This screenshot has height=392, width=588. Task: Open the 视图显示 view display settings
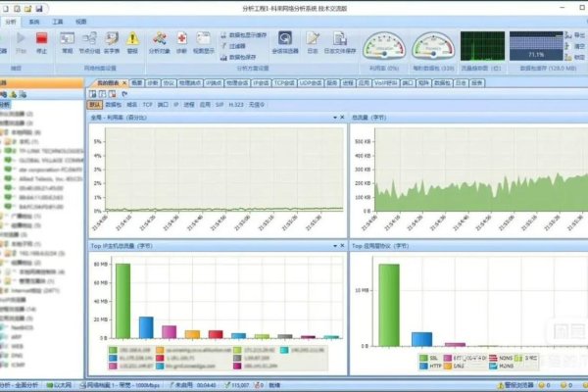204,43
